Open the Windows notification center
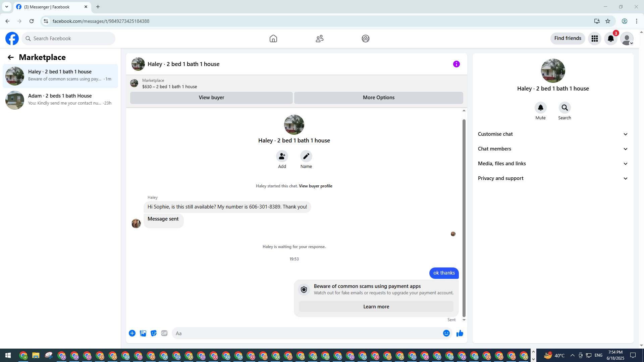 [633, 355]
